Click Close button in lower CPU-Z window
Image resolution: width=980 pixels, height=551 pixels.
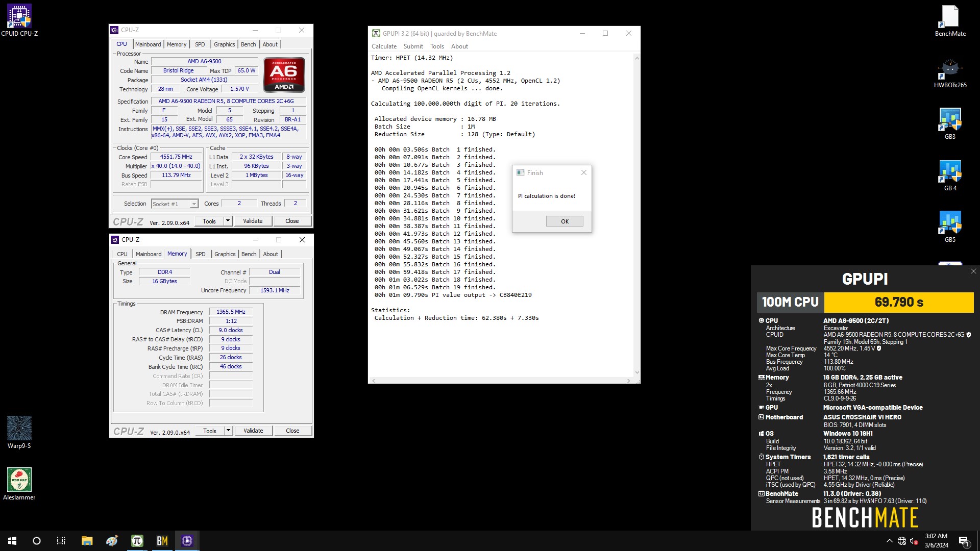pos(292,431)
